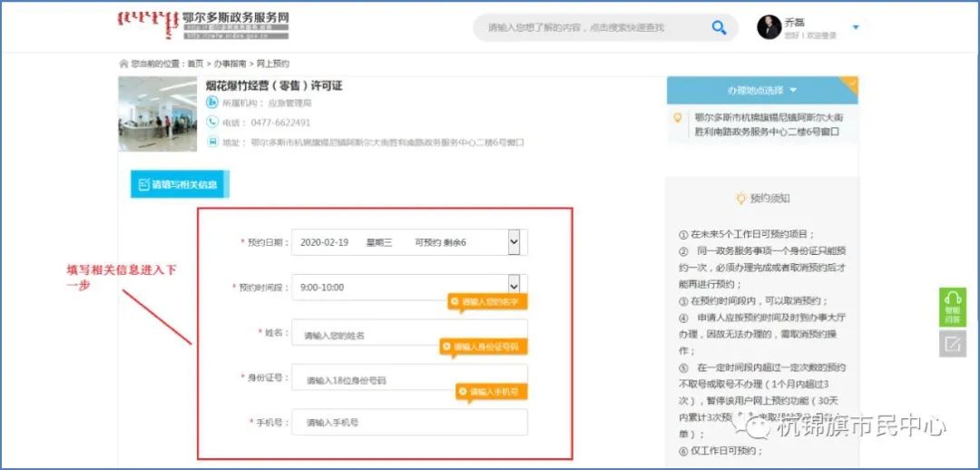980x470 pixels.
Task: Click the 手机号 phone number field
Action: coord(408,423)
